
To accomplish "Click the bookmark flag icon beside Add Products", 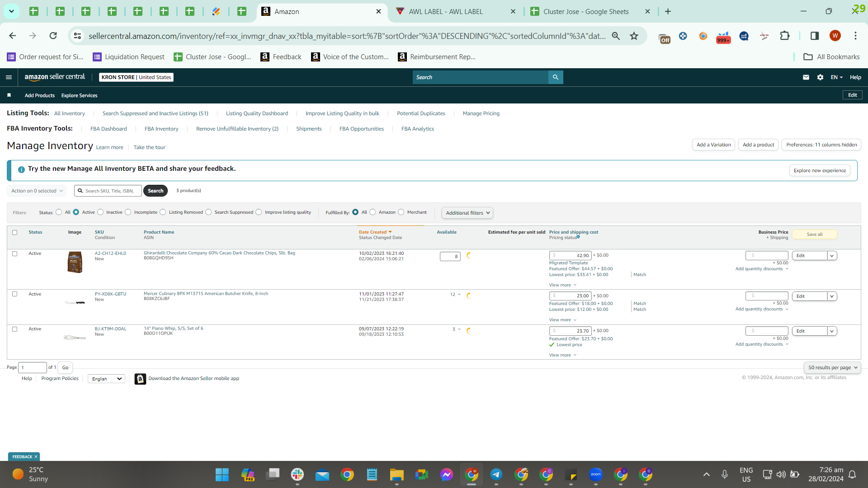I will 9,95.
